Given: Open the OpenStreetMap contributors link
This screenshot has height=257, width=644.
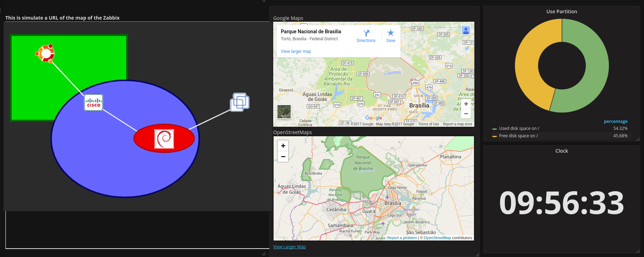Looking at the screenshot, I should tap(437, 238).
